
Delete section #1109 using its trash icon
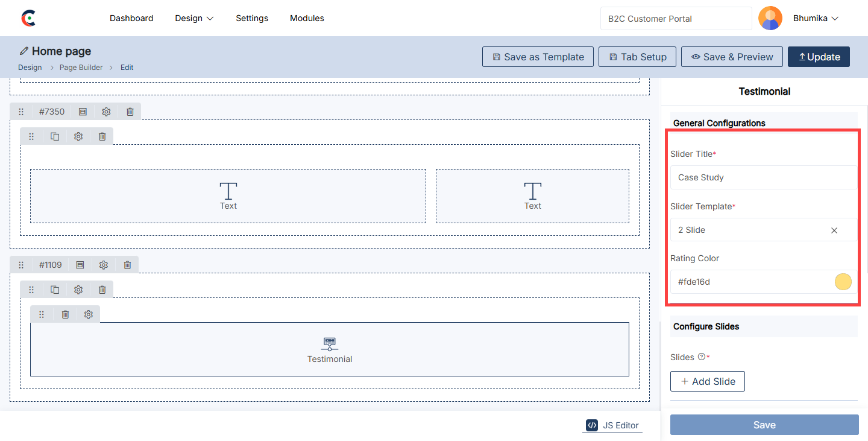coord(128,265)
